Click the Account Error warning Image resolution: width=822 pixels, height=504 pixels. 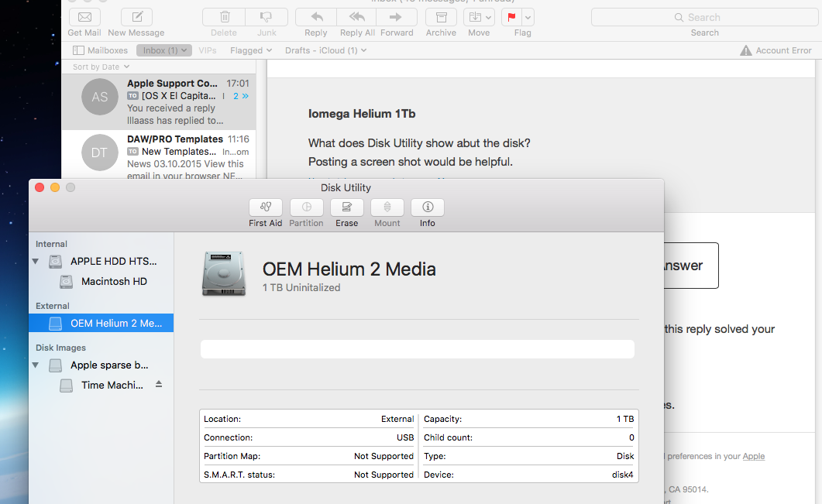tap(776, 50)
